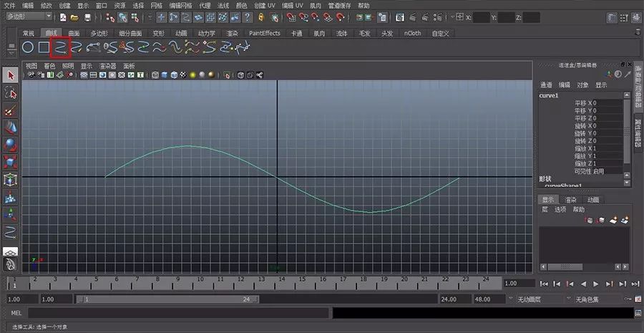This screenshot has height=333, width=644.
Task: Select the universal manipulator tool icon
Action: pyautogui.click(x=10, y=180)
